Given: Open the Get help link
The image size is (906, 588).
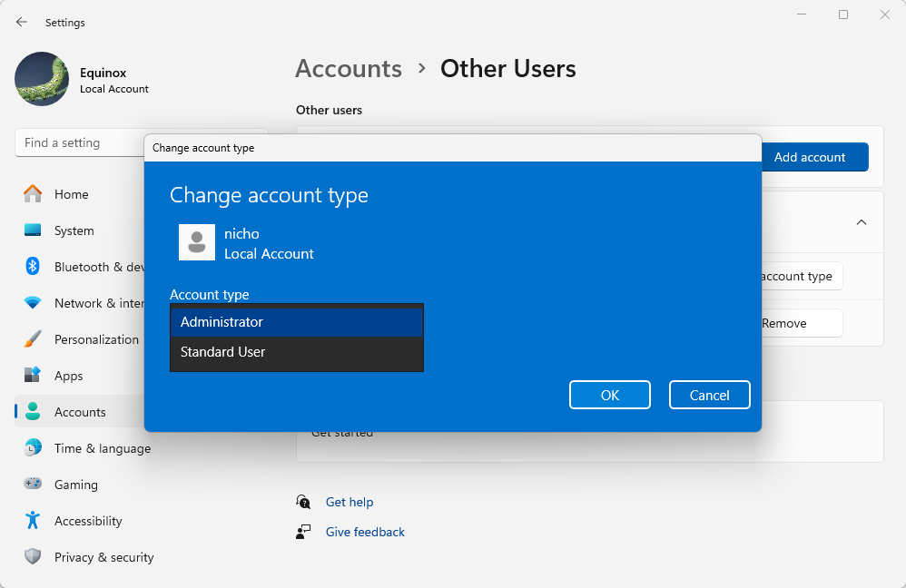Looking at the screenshot, I should coord(349,502).
